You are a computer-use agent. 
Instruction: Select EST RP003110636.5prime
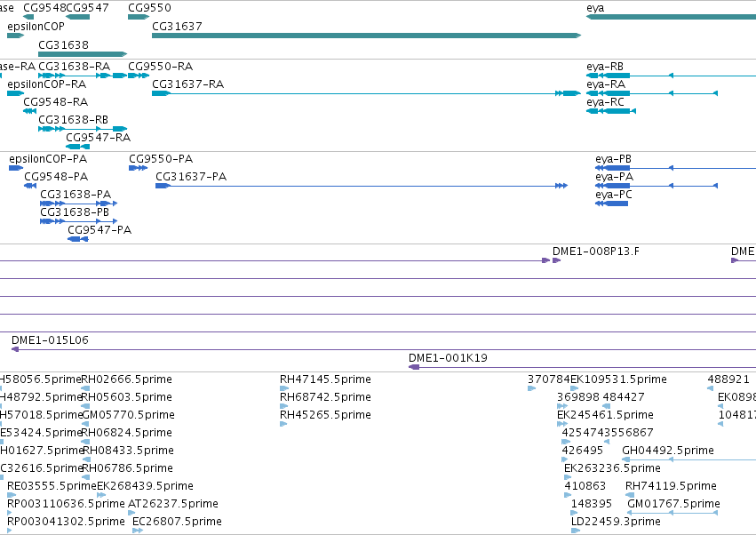pos(10,513)
